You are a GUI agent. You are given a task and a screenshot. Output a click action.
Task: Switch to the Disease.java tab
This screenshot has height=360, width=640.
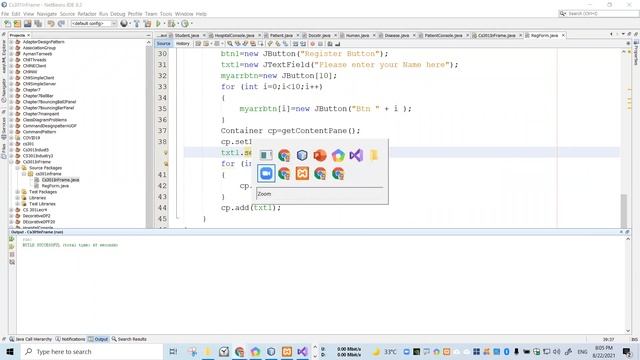click(x=397, y=36)
